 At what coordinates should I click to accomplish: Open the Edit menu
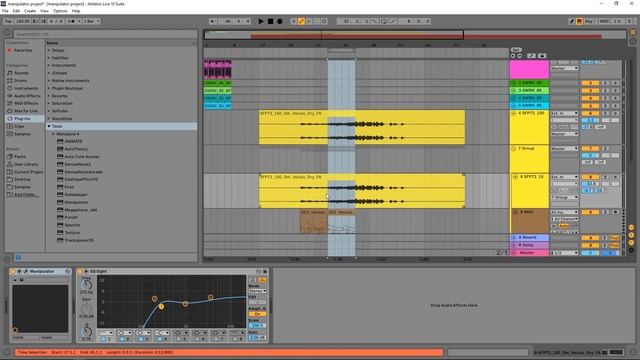click(16, 11)
